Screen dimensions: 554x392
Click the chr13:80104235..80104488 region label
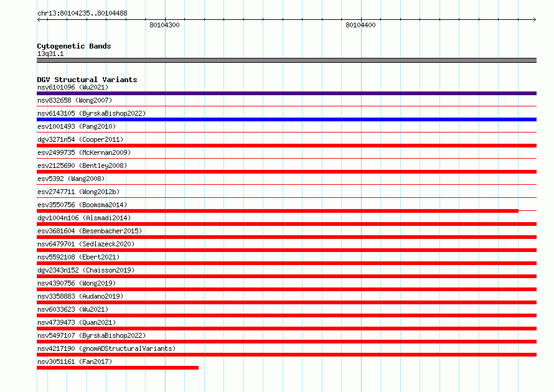point(82,13)
